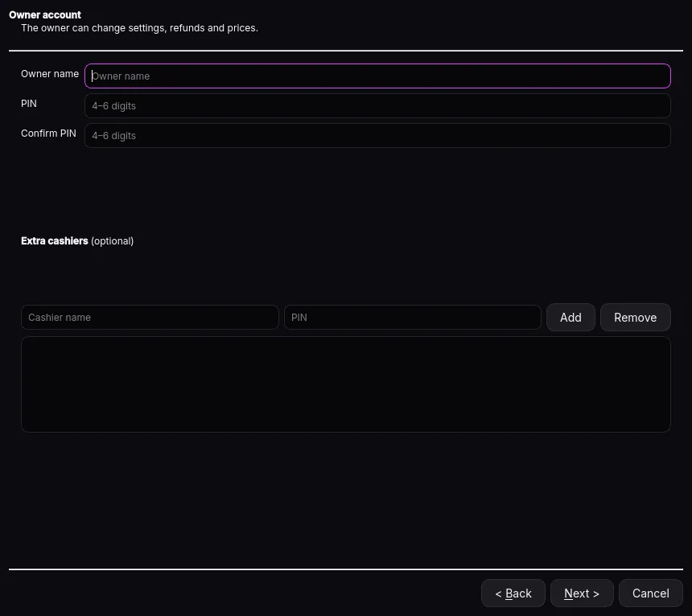Cancel the setup wizard

(x=651, y=593)
